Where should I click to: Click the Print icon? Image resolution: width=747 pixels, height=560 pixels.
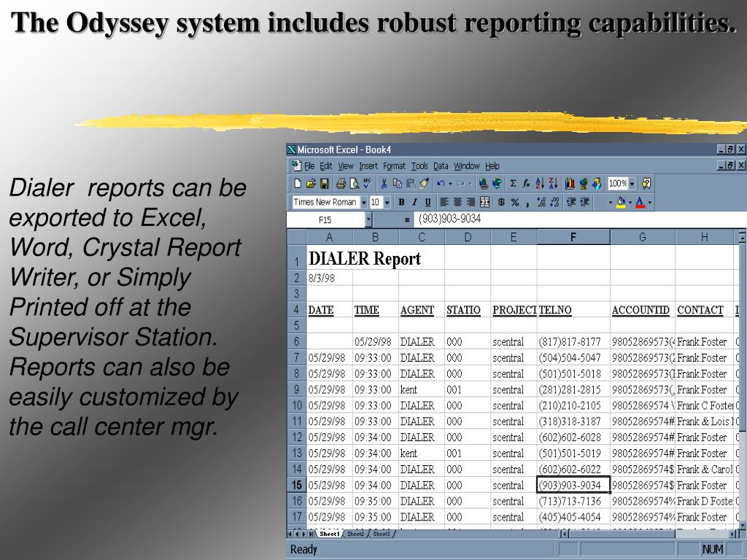[x=341, y=183]
